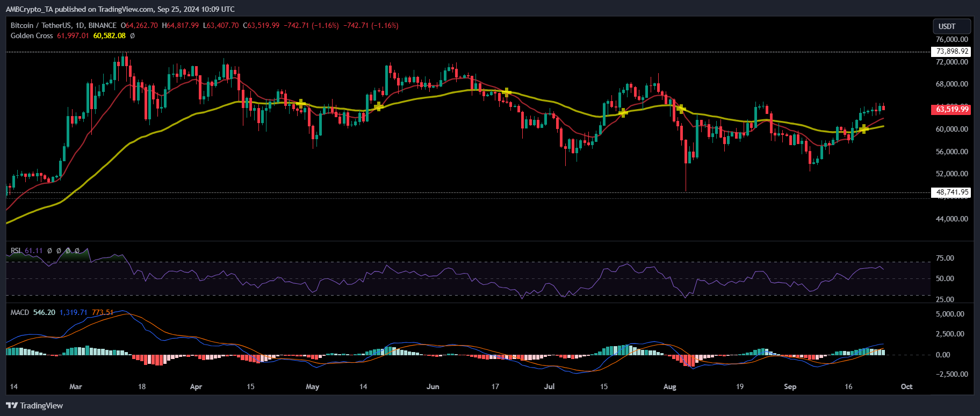Click the RSI axis level 75.00
This screenshot has height=416, width=980.
pos(945,258)
